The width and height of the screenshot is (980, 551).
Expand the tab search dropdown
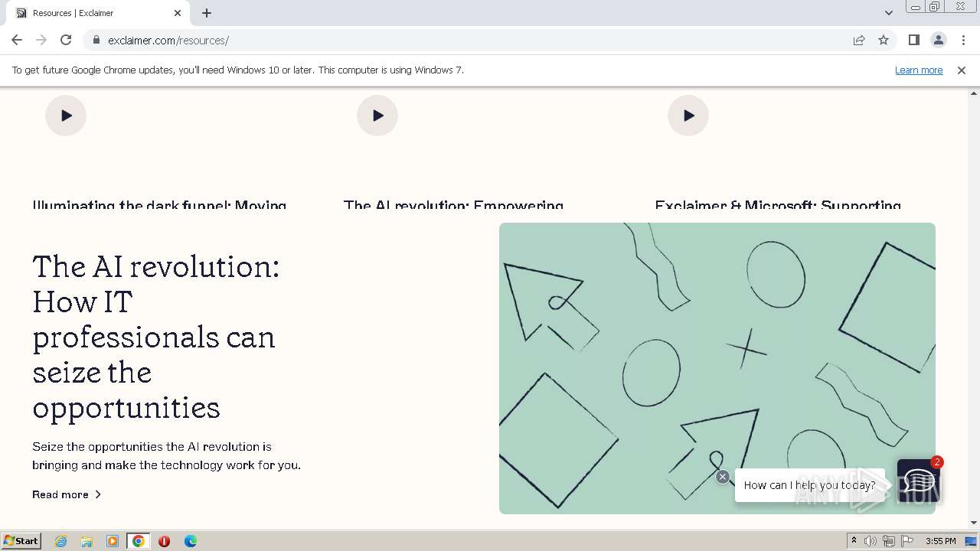click(x=888, y=13)
